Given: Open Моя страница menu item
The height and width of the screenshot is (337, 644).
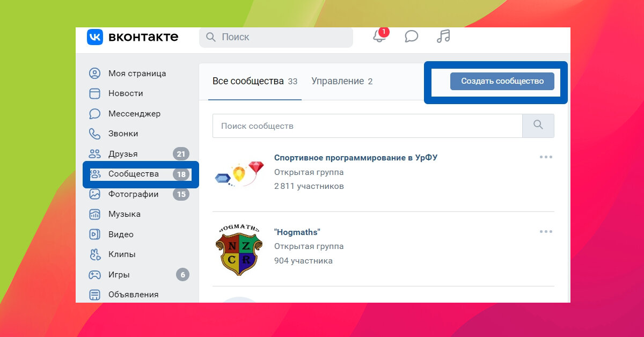Looking at the screenshot, I should tap(137, 74).
